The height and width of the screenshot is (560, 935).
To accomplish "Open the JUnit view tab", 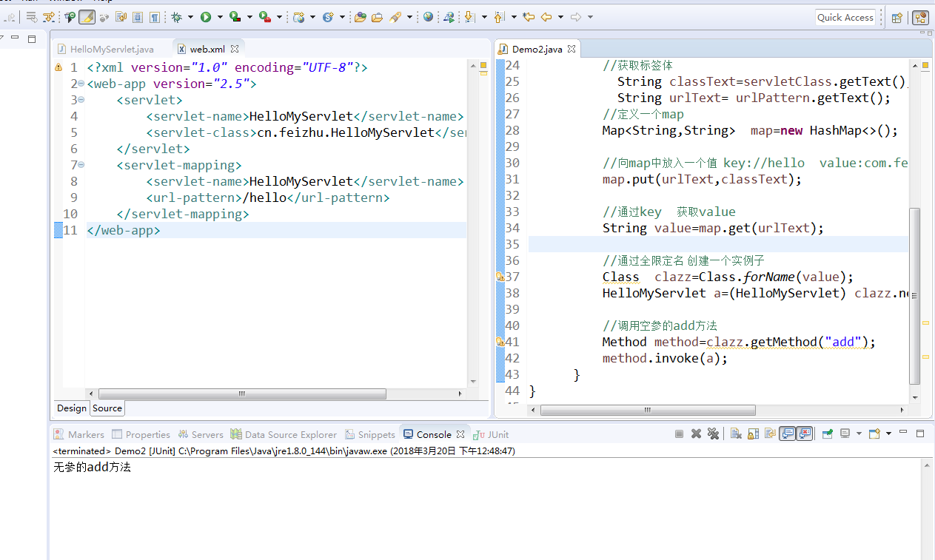I will point(492,434).
